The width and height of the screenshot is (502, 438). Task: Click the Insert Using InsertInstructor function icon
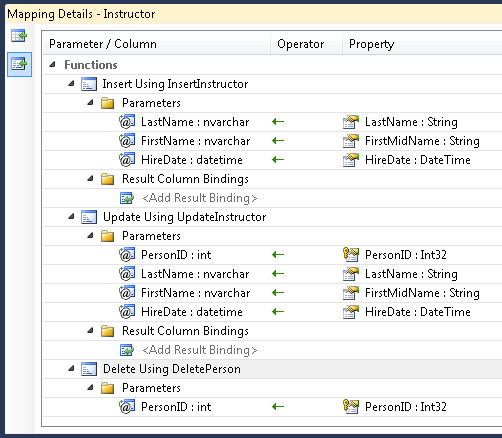(x=89, y=84)
